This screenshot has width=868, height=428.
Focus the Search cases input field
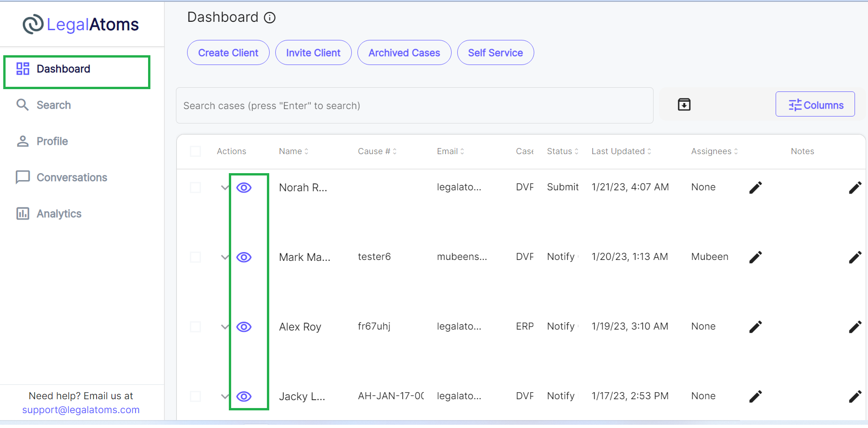(415, 105)
